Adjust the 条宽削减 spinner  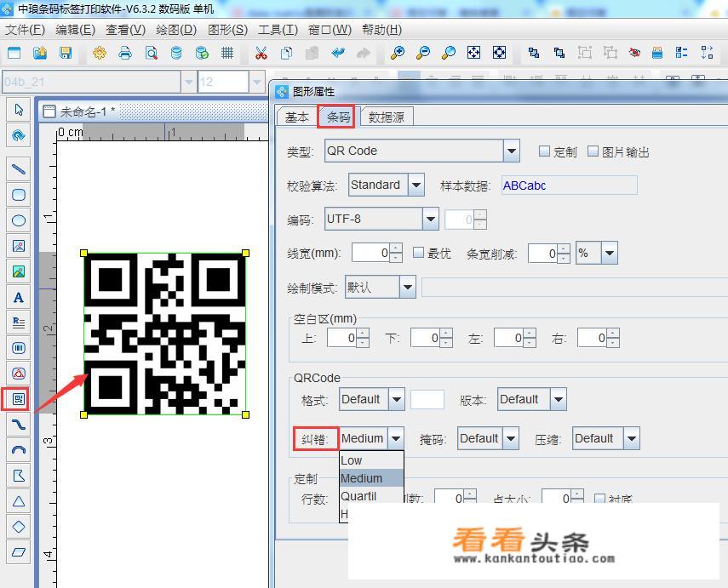coord(563,253)
